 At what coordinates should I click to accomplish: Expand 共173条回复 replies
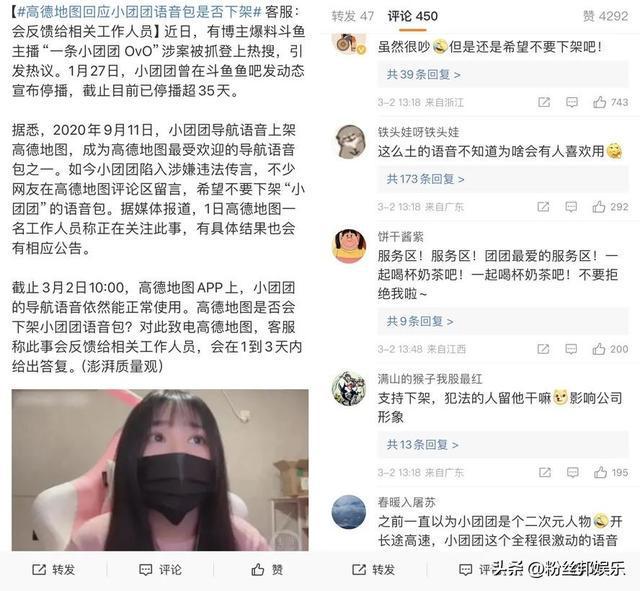click(x=425, y=179)
